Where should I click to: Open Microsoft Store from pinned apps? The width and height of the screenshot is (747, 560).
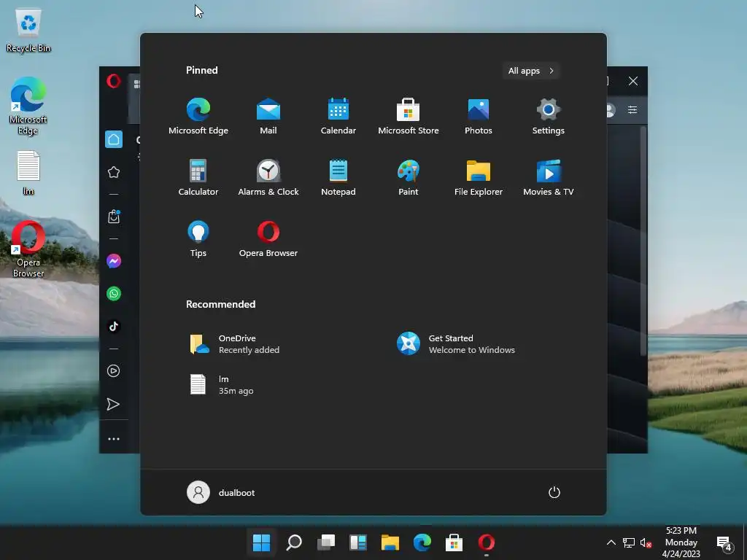point(409,116)
